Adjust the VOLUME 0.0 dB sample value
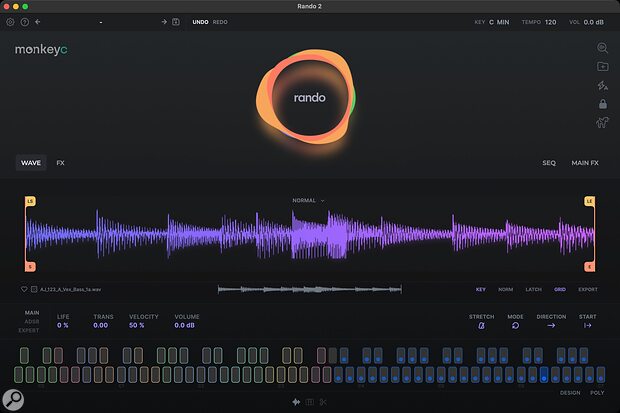 tap(185, 326)
